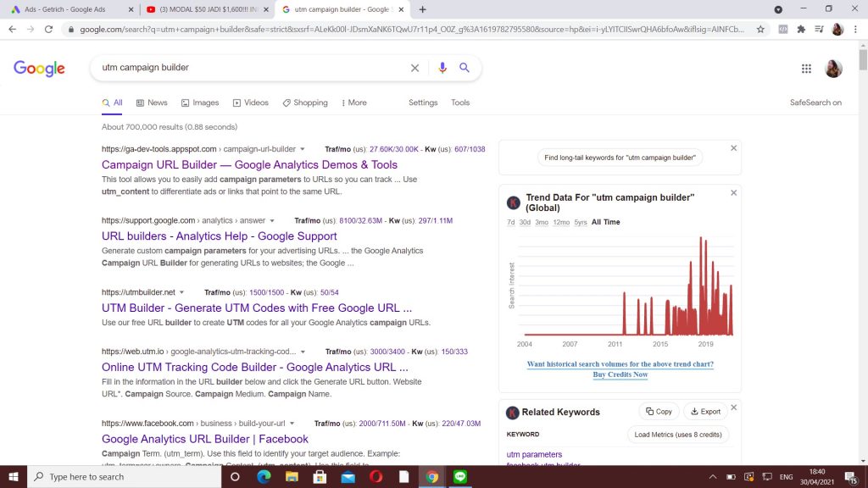868x488 pixels.
Task: Open Chrome extensions puzzle icon
Action: (800, 29)
